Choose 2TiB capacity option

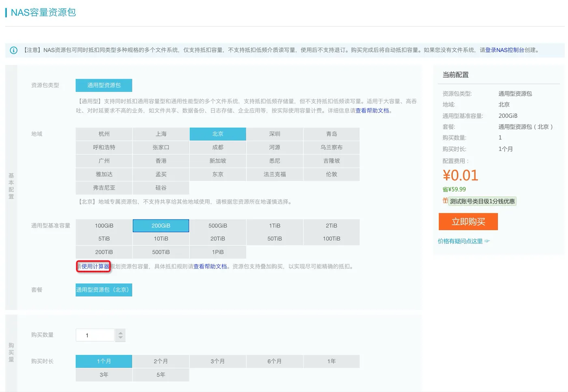[x=331, y=226]
